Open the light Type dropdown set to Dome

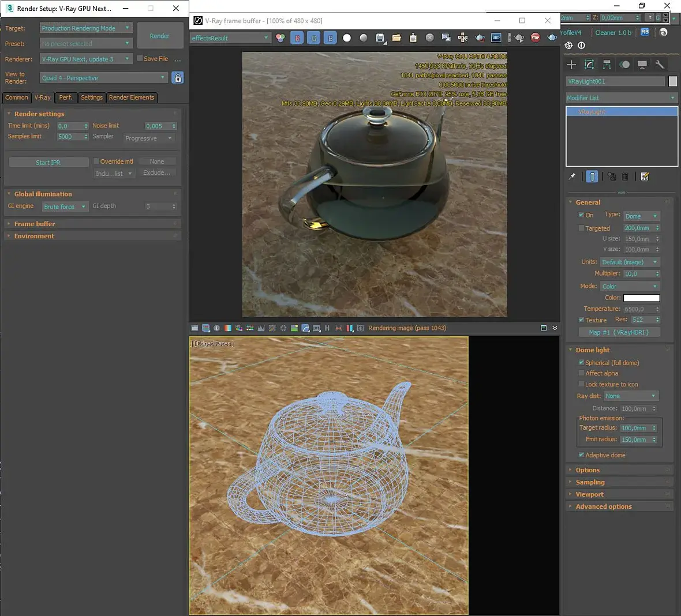click(641, 216)
